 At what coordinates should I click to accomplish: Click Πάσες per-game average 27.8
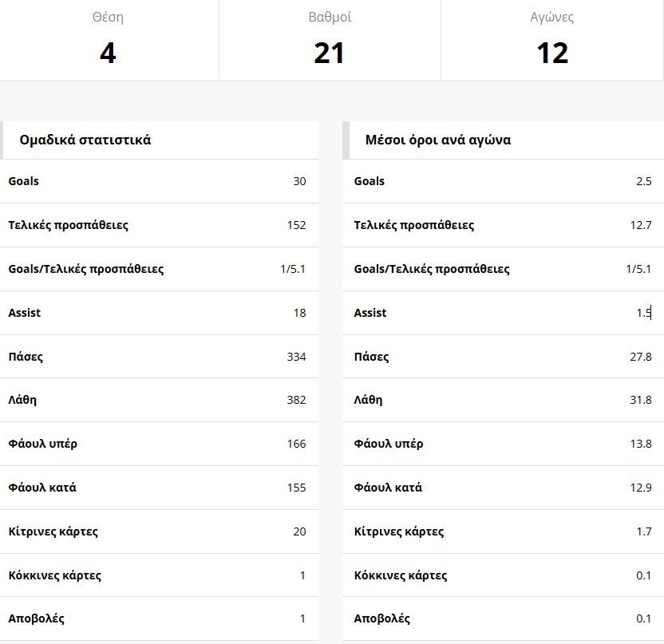coord(641,357)
